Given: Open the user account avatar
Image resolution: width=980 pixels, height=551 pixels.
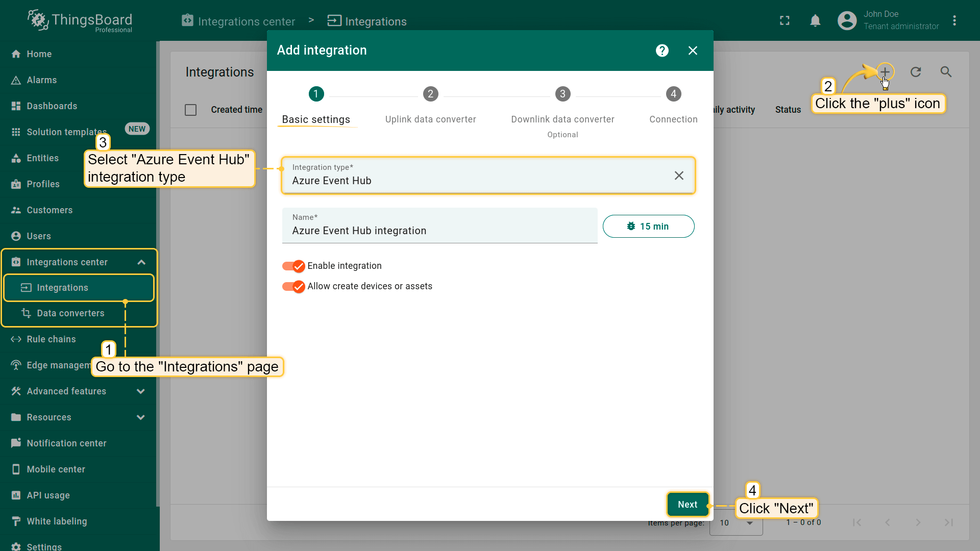Looking at the screenshot, I should pyautogui.click(x=847, y=21).
